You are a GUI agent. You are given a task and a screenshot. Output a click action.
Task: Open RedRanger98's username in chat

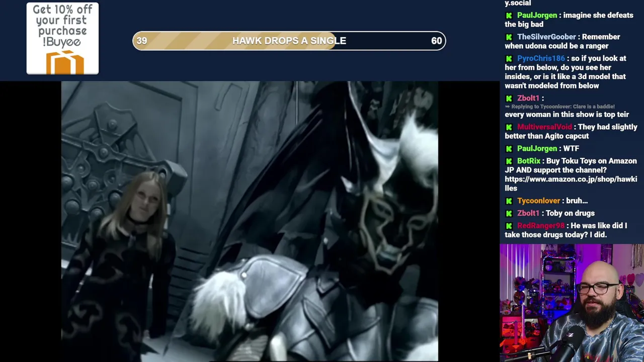pos(541,226)
